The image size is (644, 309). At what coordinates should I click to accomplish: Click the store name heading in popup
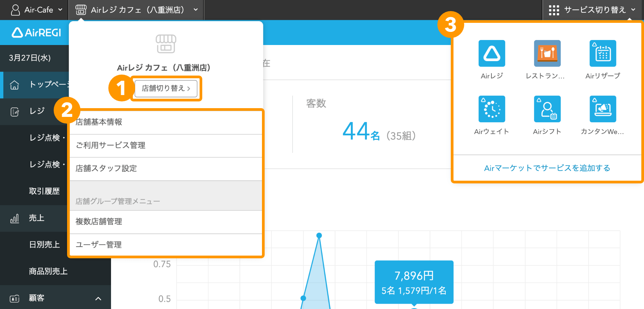(x=163, y=68)
